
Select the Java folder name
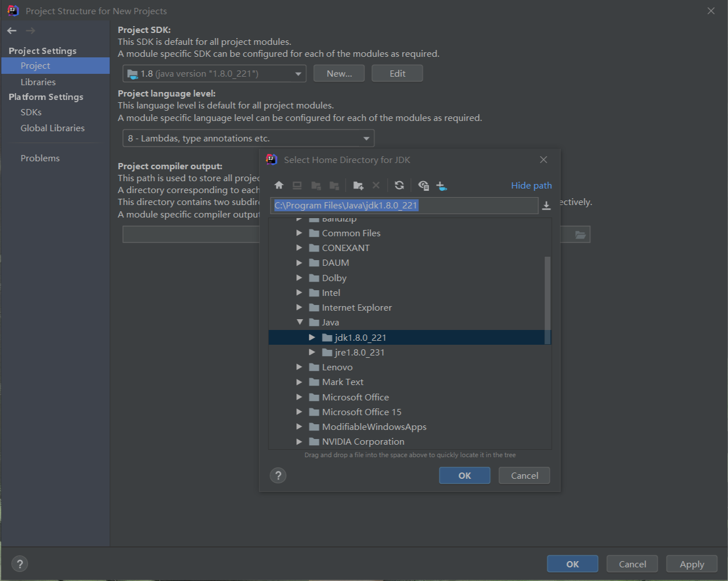(x=330, y=322)
